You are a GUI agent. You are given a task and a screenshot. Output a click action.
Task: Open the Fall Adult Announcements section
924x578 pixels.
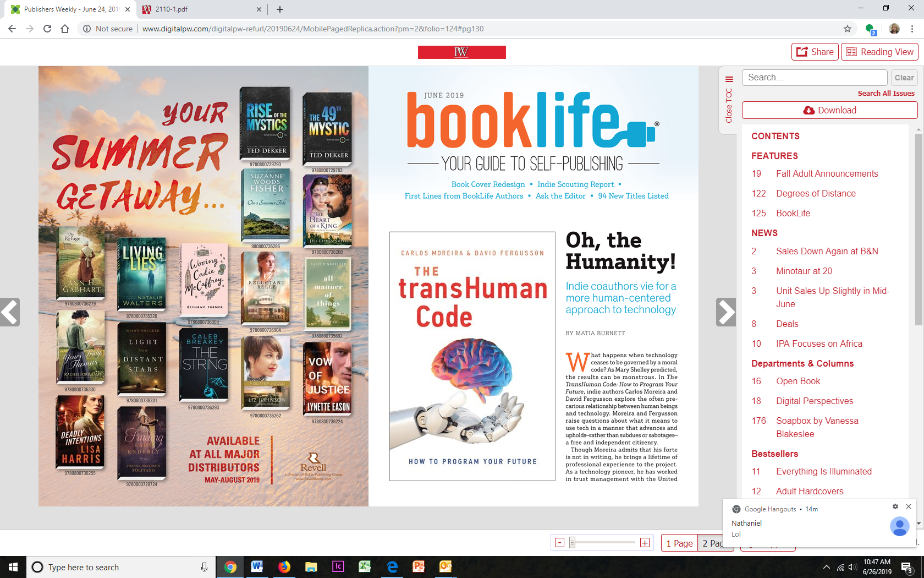827,174
